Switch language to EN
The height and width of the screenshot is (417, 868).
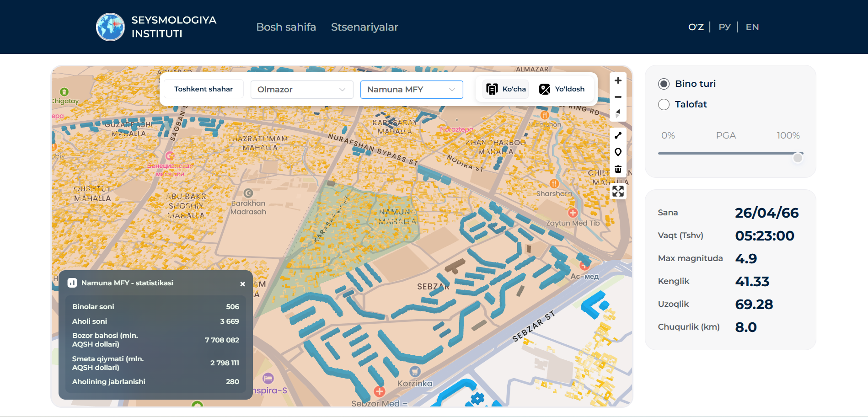(752, 27)
